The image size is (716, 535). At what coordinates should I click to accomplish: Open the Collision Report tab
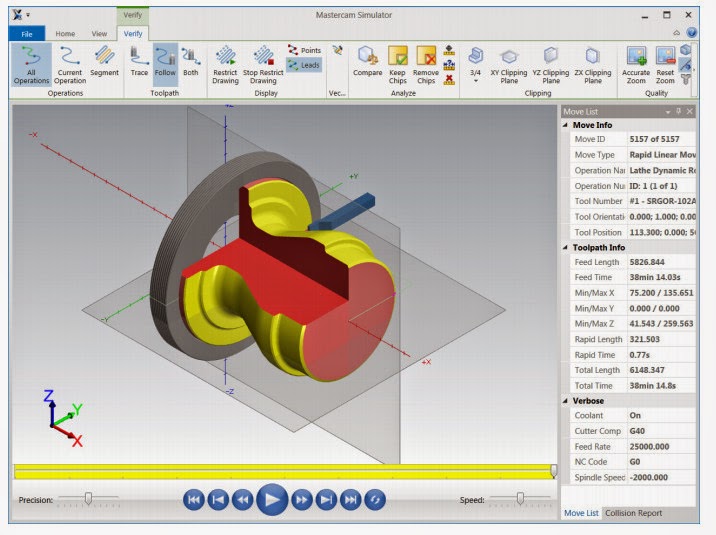tap(633, 513)
